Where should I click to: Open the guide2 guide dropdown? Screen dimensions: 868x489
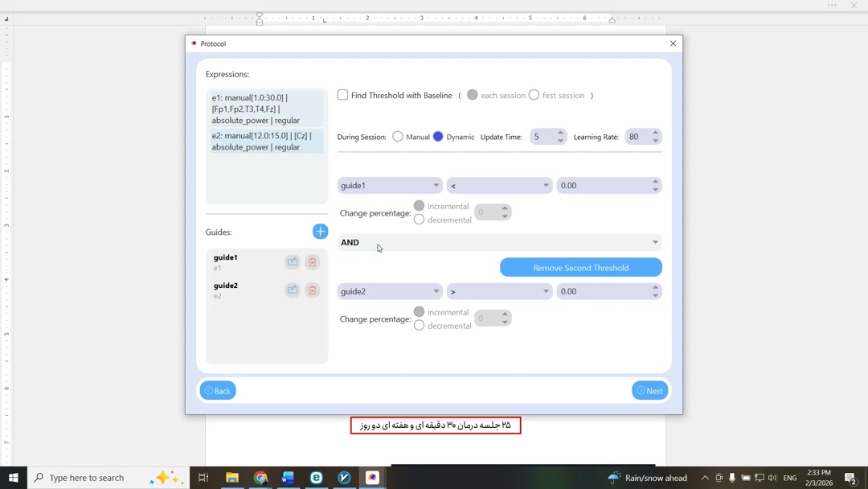pyautogui.click(x=390, y=290)
